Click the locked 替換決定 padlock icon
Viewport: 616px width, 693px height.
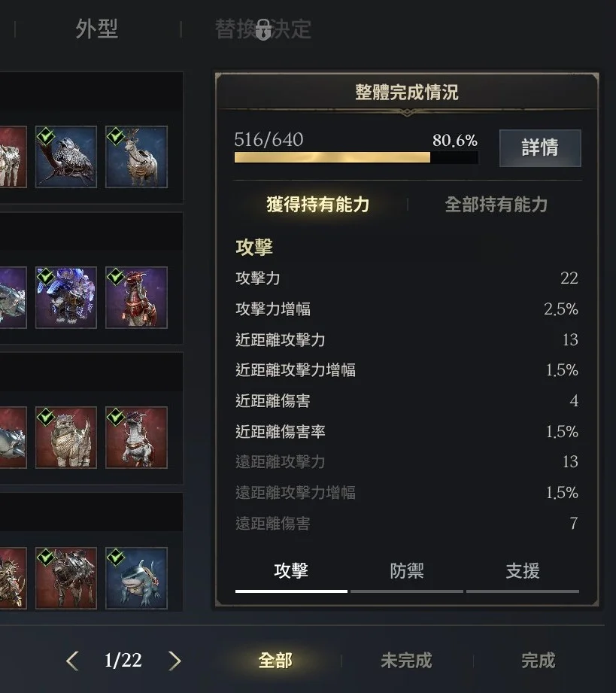(x=263, y=29)
